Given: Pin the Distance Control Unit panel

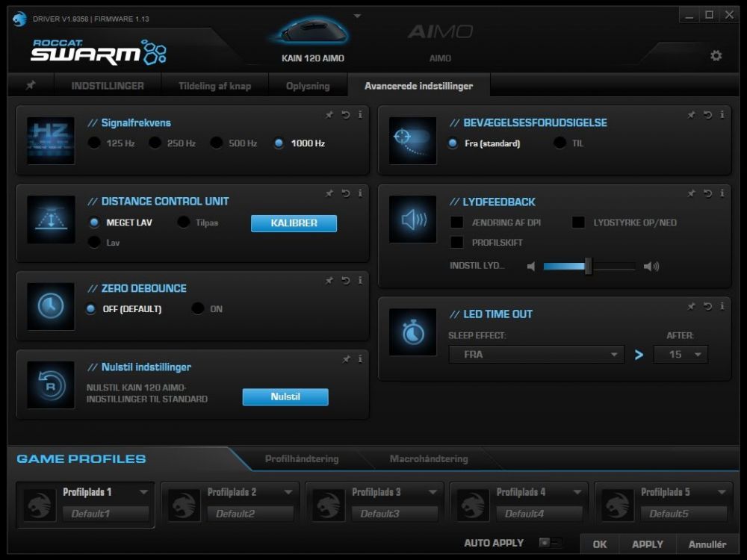Looking at the screenshot, I should (329, 193).
